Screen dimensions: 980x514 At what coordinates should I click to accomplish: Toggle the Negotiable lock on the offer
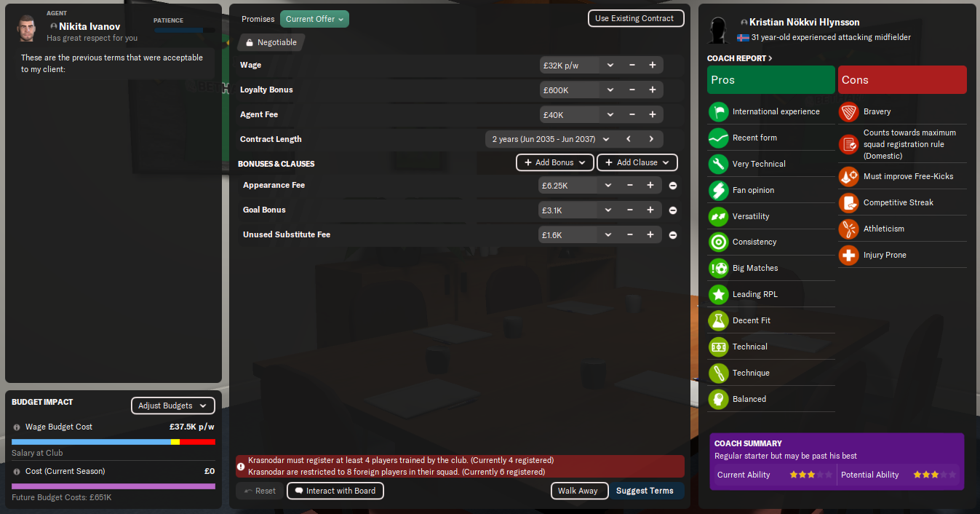pos(271,42)
